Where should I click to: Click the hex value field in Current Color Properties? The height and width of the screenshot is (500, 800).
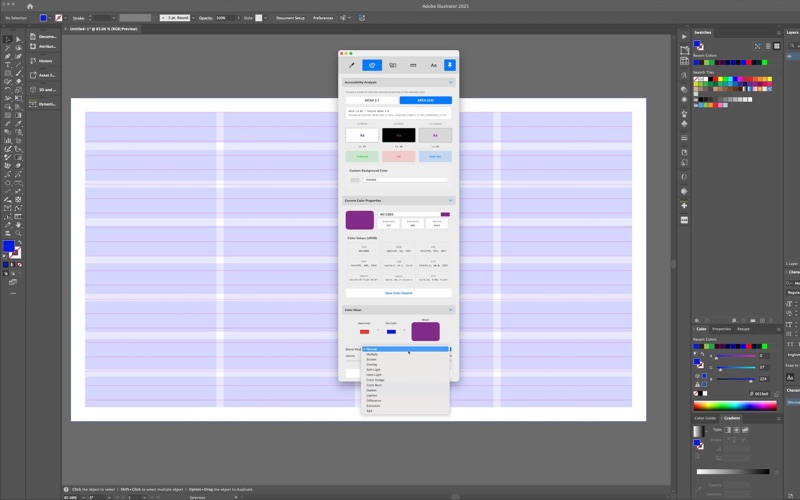pos(409,214)
